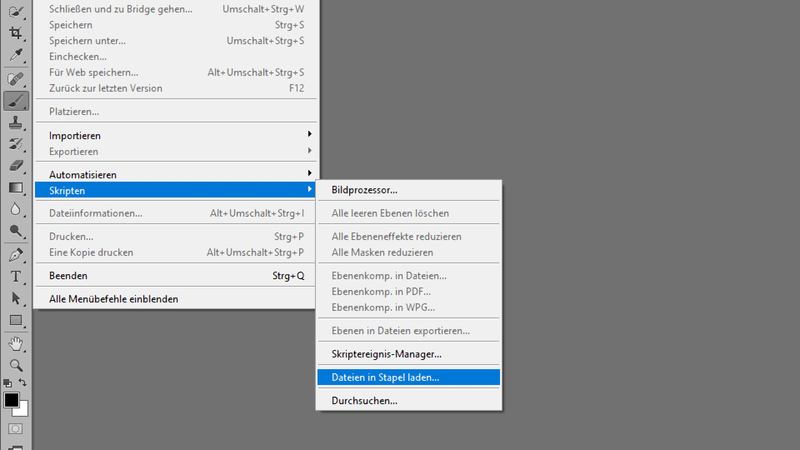Open Skriptereignis-Manager
Image resolution: width=800 pixels, height=450 pixels.
click(409, 354)
